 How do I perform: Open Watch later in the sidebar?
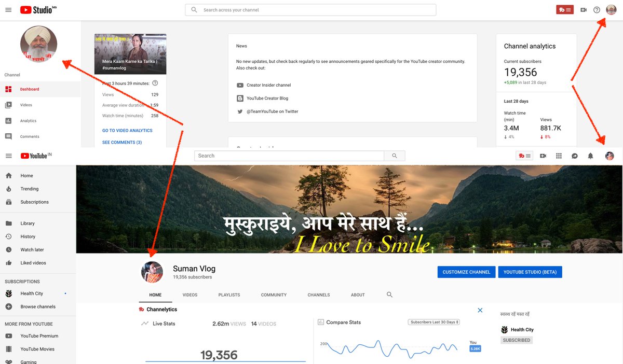38,250
